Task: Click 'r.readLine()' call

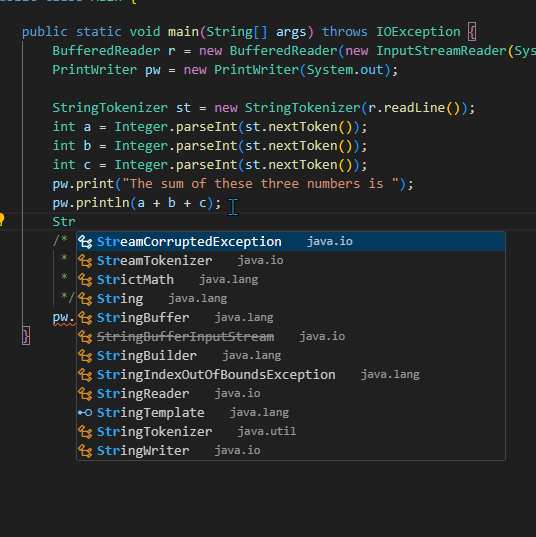Action: click(414, 108)
